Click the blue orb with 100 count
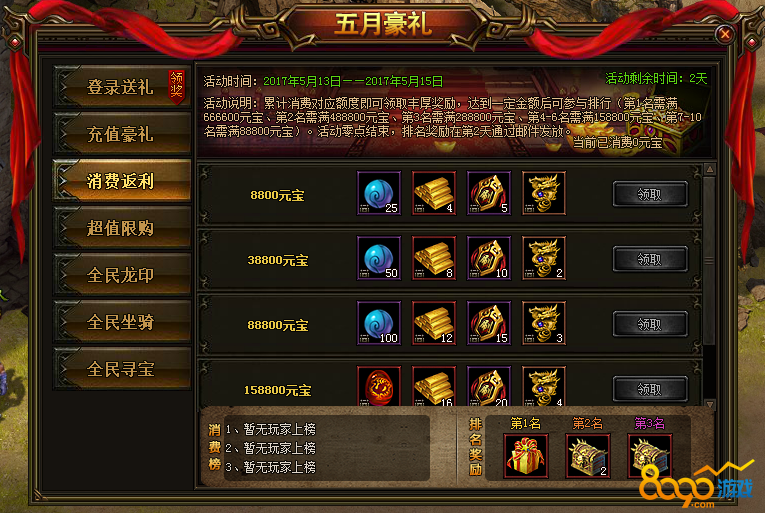 (x=379, y=323)
